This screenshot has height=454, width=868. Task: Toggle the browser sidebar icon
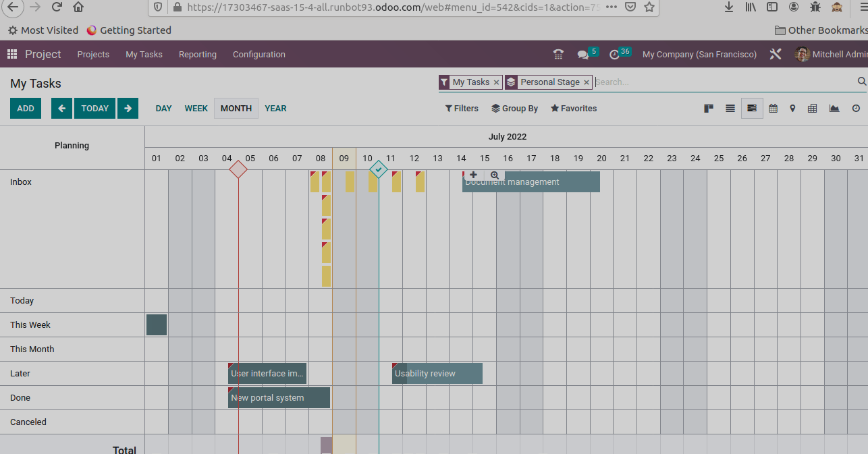click(772, 7)
